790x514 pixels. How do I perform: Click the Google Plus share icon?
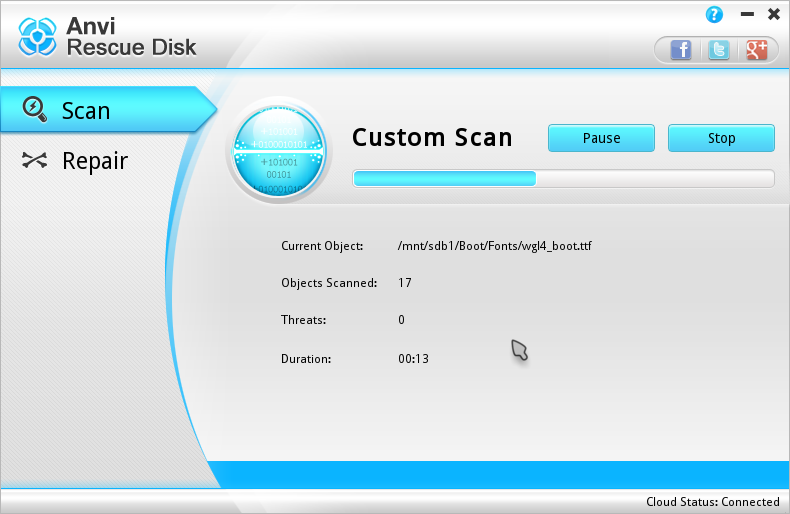click(756, 50)
